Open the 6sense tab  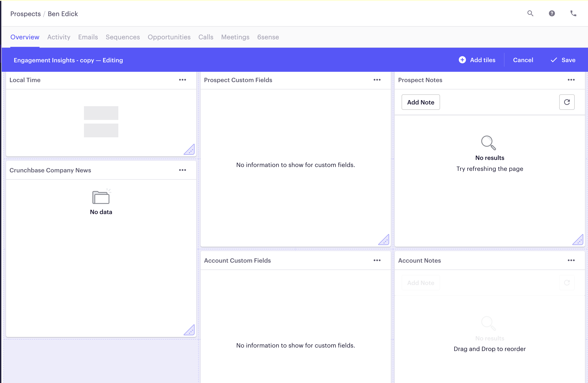pyautogui.click(x=268, y=37)
